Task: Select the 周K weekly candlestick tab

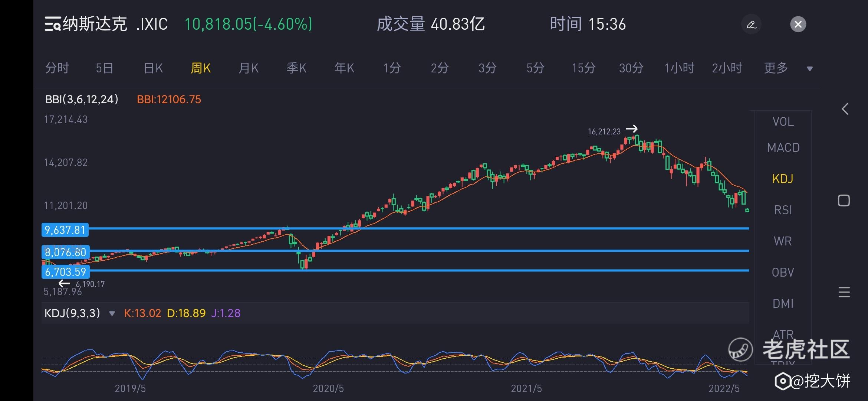Action: pyautogui.click(x=201, y=68)
